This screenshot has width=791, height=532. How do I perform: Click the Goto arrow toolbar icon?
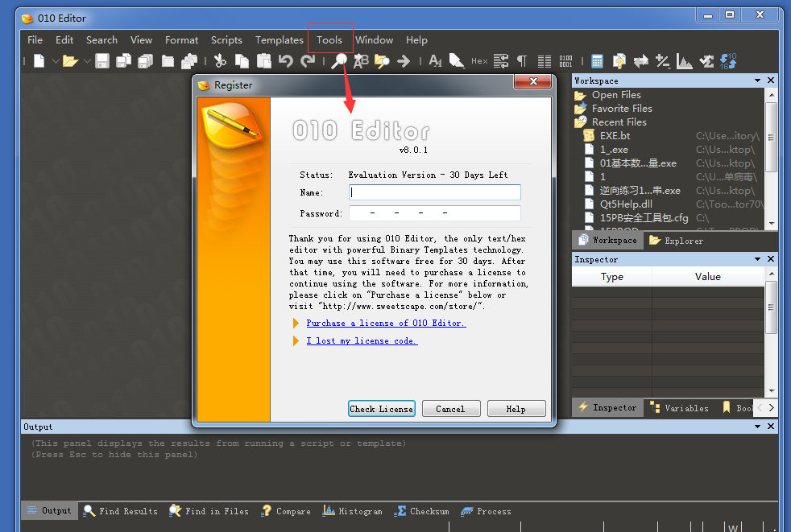point(404,61)
